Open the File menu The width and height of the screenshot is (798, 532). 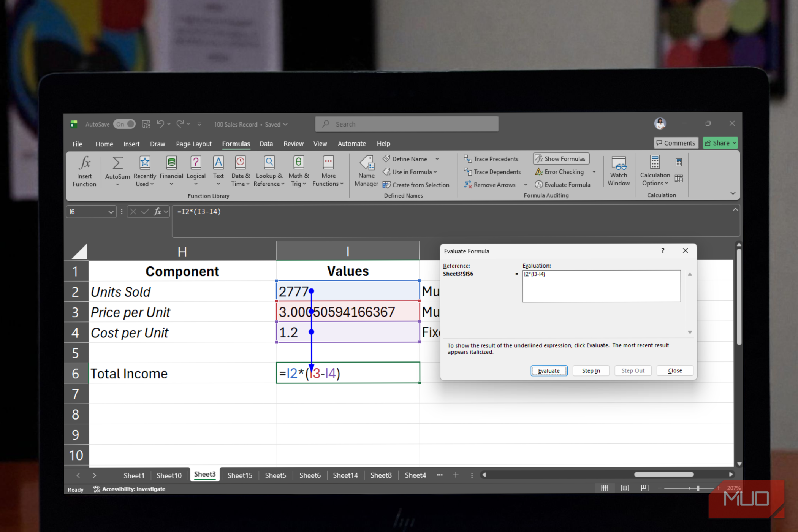tap(77, 144)
